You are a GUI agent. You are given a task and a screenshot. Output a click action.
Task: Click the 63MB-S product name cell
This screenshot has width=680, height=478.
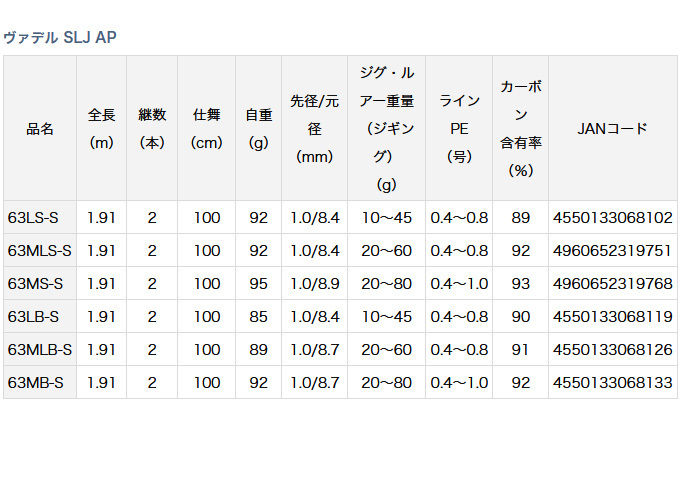(x=36, y=382)
